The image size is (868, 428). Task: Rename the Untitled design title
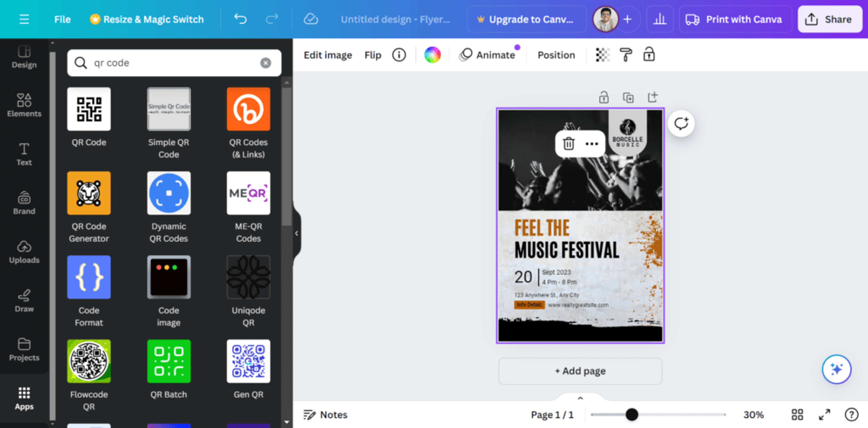395,19
